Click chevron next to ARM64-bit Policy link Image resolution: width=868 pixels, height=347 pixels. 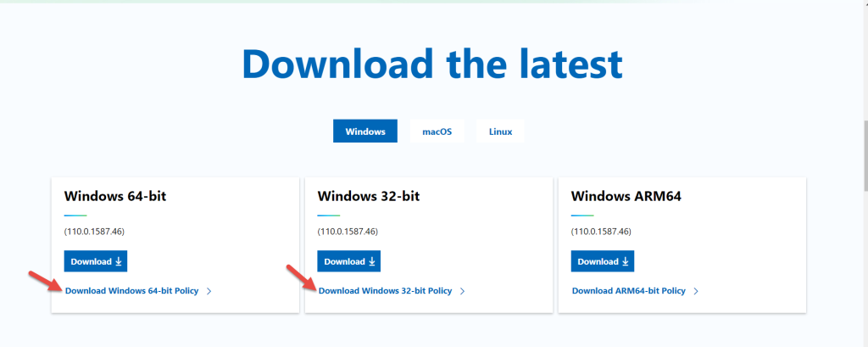[x=696, y=291]
